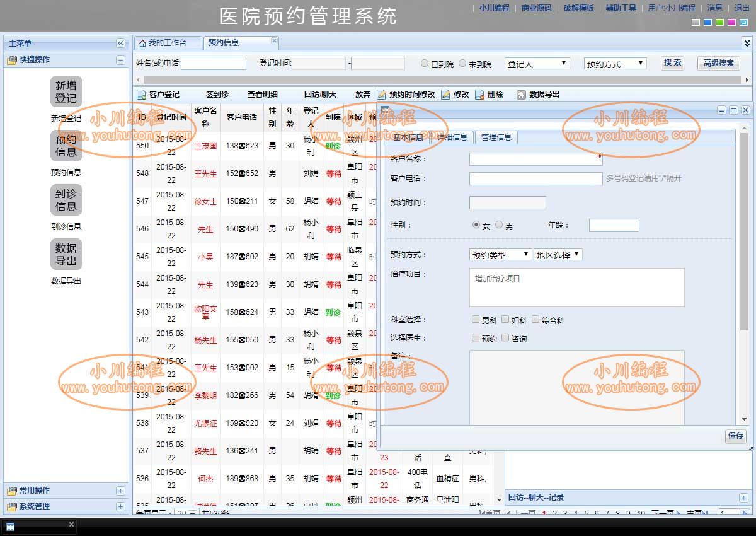
Task: Open the 预约方式 dropdown in the search bar
Action: (616, 64)
